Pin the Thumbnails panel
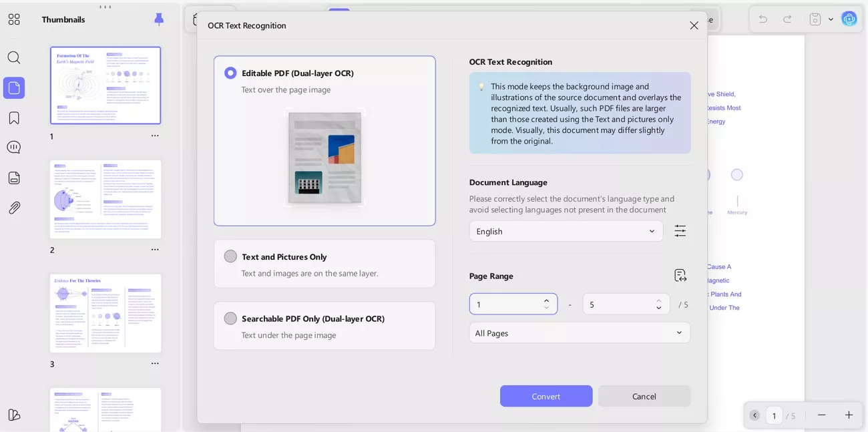This screenshot has height=432, width=868. pos(159,19)
